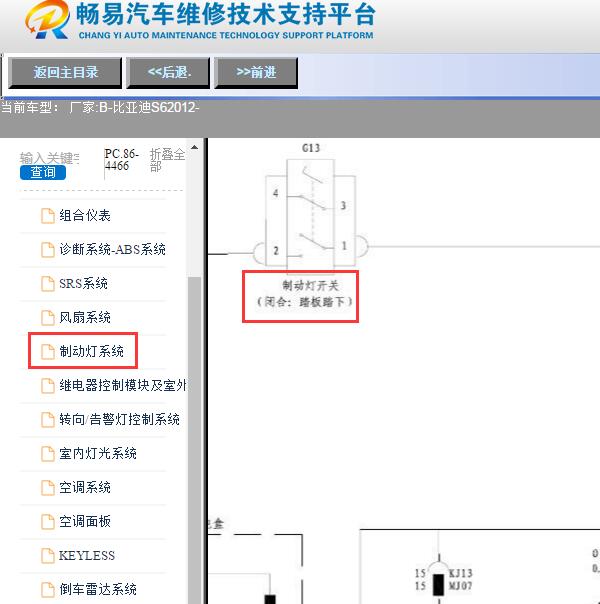Select the 制动灯系统 entry
The height and width of the screenshot is (604, 600).
(91, 352)
